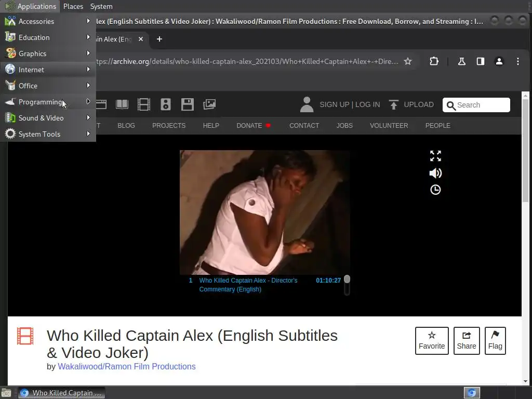Open the JOBS nav link
532x399 pixels.
click(344, 126)
